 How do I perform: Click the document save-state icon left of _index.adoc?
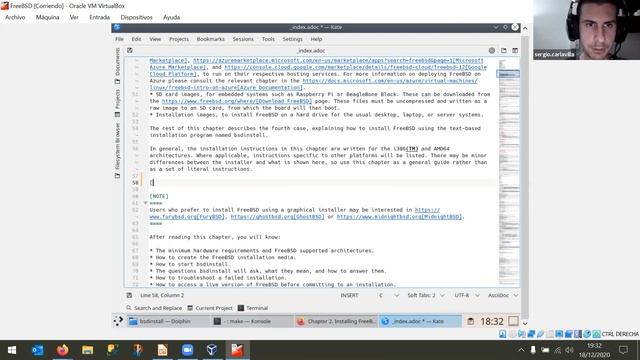pos(129,50)
